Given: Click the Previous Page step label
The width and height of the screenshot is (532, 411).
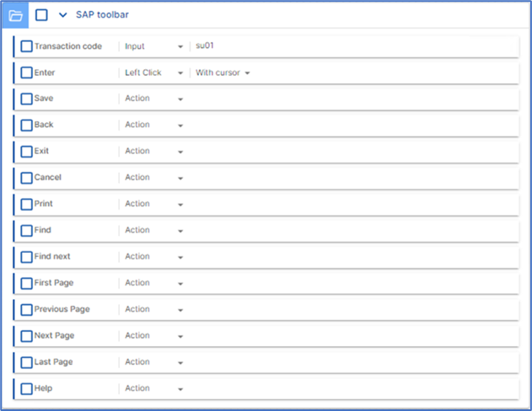Looking at the screenshot, I should point(62,309).
